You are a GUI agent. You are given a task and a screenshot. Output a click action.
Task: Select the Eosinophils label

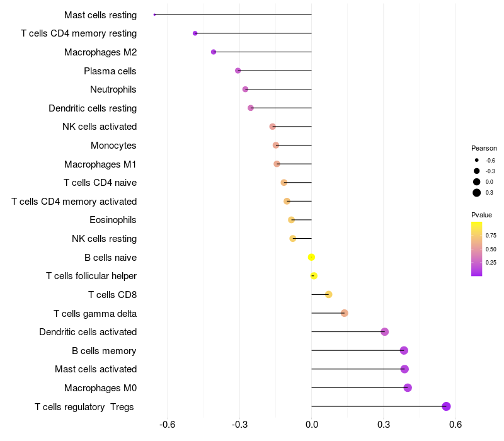click(113, 220)
